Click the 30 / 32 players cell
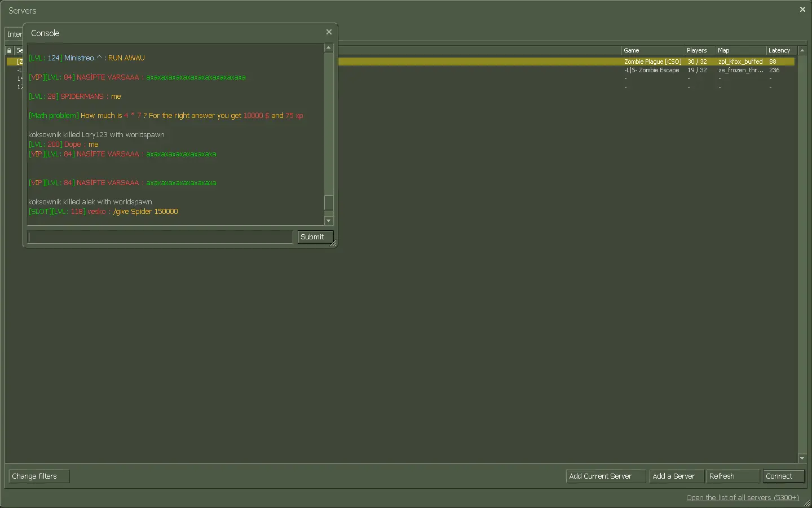Image resolution: width=812 pixels, height=508 pixels. (x=697, y=62)
